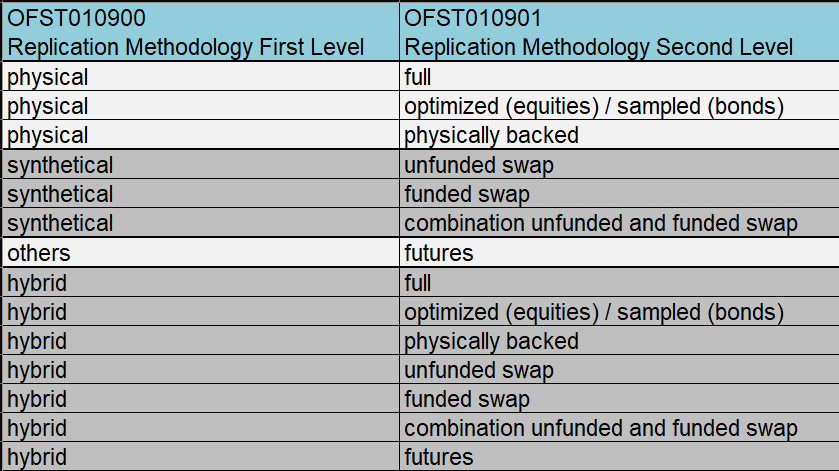Select "full" cell in the physical row
Viewport: 839px width, 471px height.
pos(618,77)
